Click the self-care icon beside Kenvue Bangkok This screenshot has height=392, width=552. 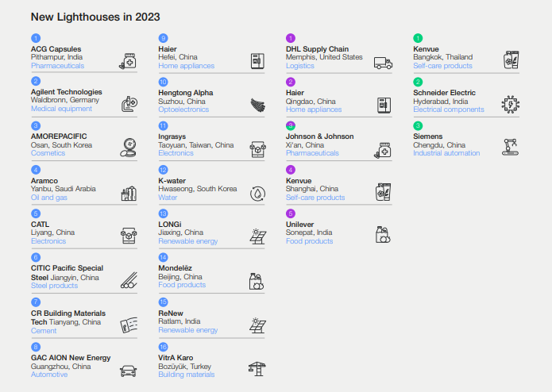click(511, 60)
